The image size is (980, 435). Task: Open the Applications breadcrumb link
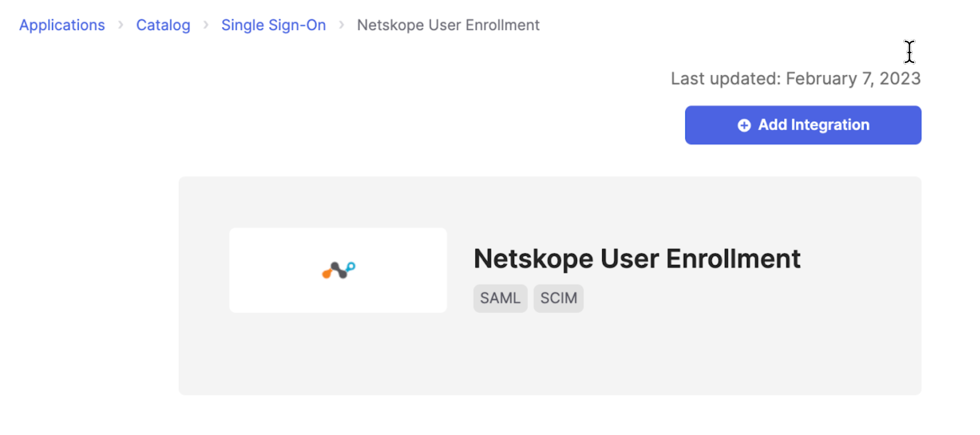(62, 25)
